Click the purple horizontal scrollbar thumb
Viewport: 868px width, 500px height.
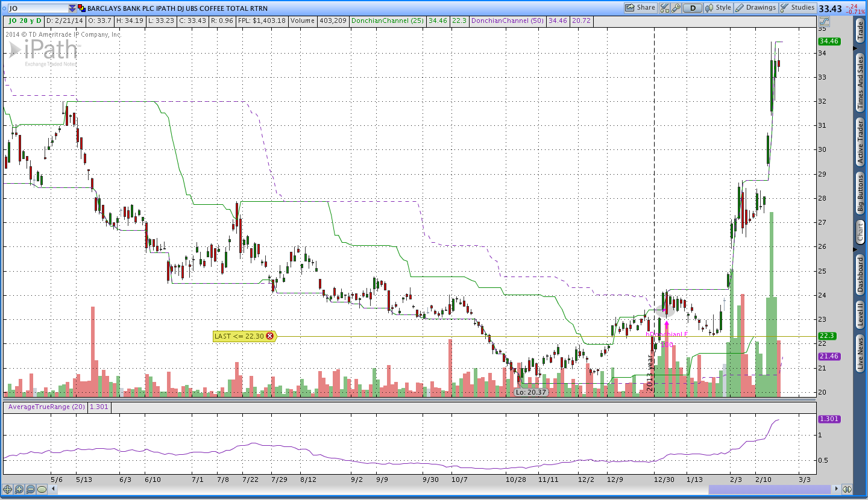pyautogui.click(x=769, y=489)
